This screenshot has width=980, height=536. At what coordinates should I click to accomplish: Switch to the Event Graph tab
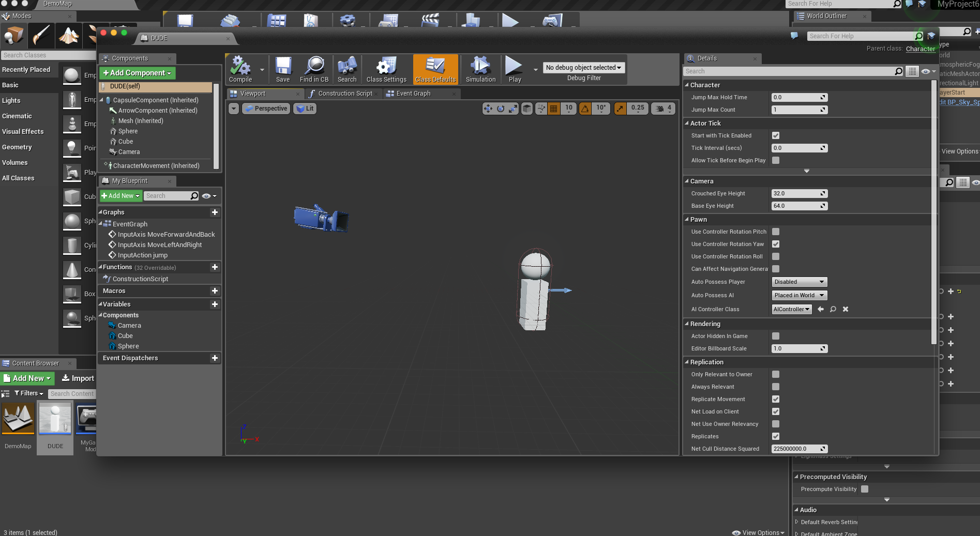[413, 94]
